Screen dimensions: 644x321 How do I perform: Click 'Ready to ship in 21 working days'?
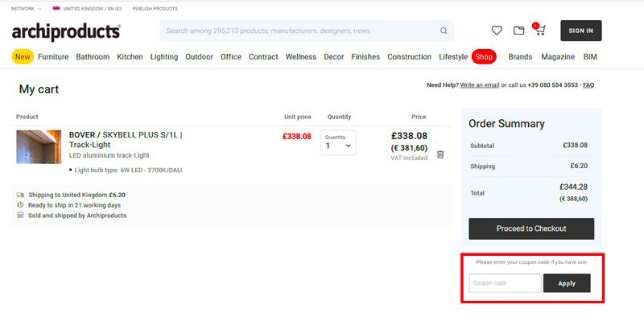74,205
